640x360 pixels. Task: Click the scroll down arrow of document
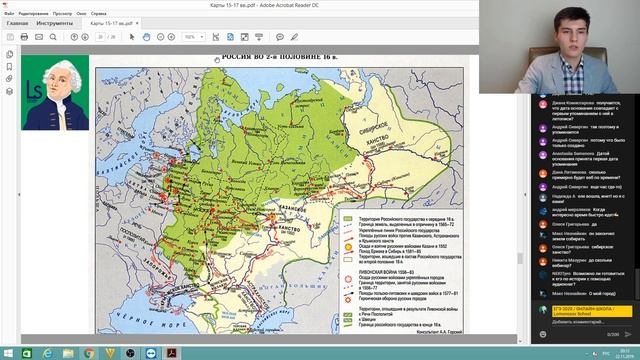[520, 341]
